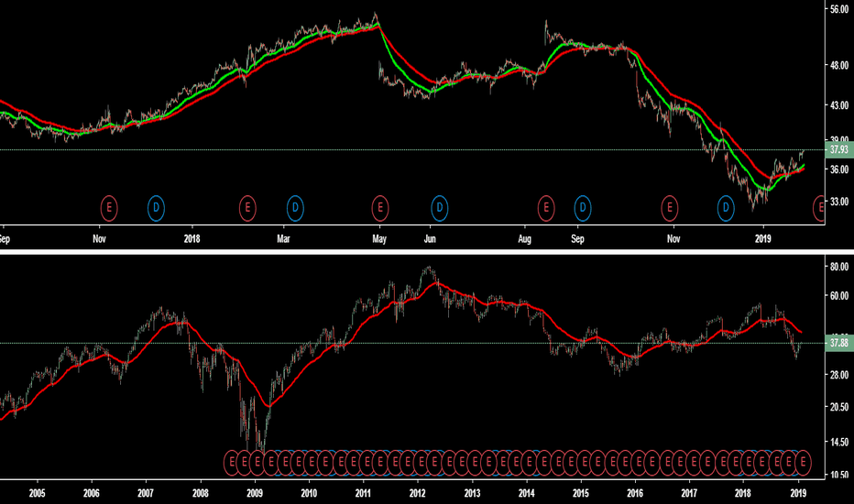
Task: Click the D dividend marker just before the 2019 label
Action: 726,208
